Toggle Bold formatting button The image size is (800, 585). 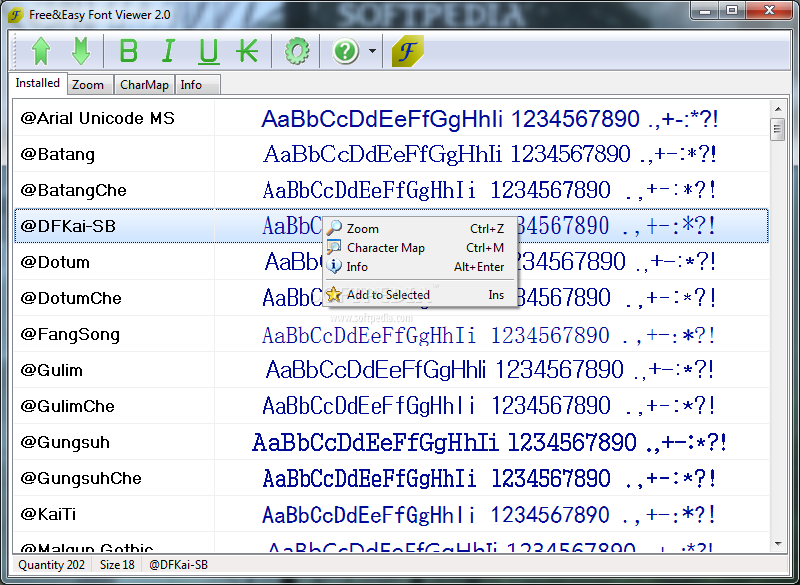click(129, 51)
